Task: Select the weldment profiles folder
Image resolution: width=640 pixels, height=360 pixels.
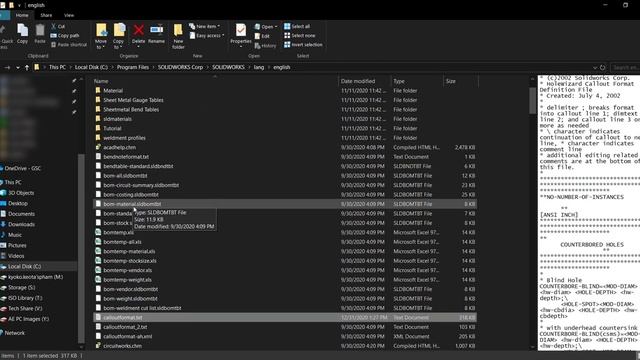Action: coord(124,138)
